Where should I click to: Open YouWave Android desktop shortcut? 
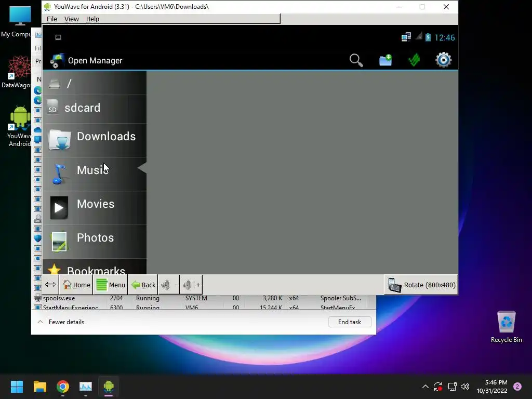click(19, 126)
